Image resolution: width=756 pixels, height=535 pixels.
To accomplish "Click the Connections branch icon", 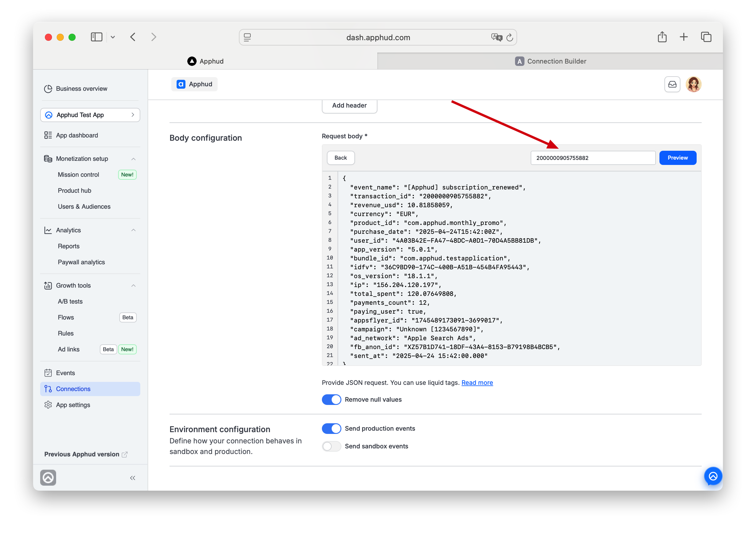I will tap(48, 389).
